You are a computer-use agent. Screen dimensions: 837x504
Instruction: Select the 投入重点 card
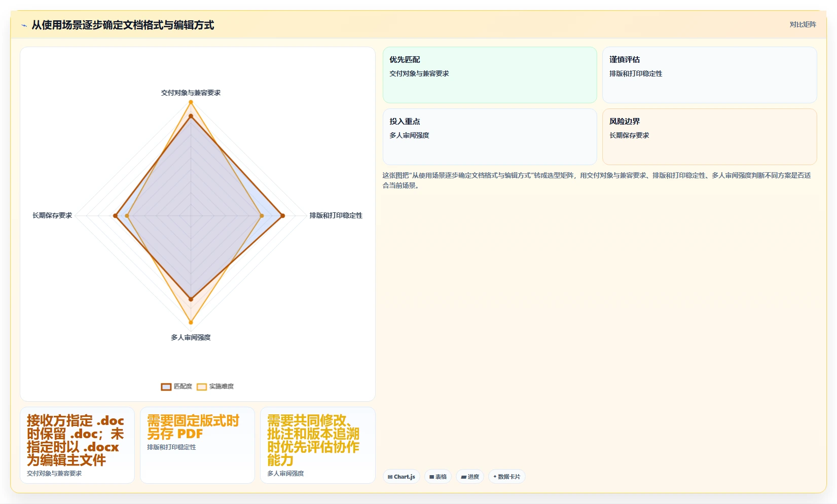point(490,137)
